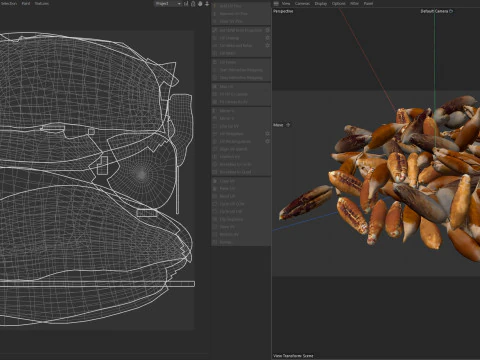Select the UV Relax tool icon
This screenshot has height=360, width=480.
[x=215, y=53]
